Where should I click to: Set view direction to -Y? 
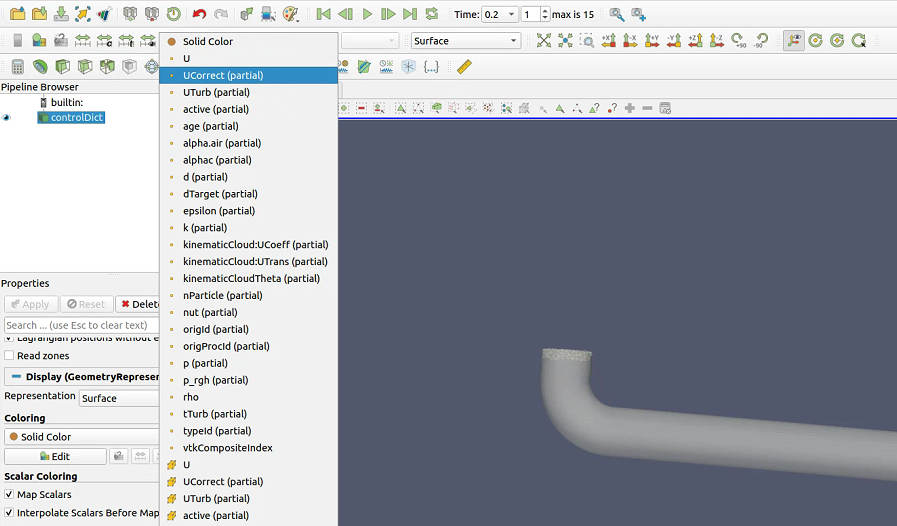pyautogui.click(x=673, y=40)
